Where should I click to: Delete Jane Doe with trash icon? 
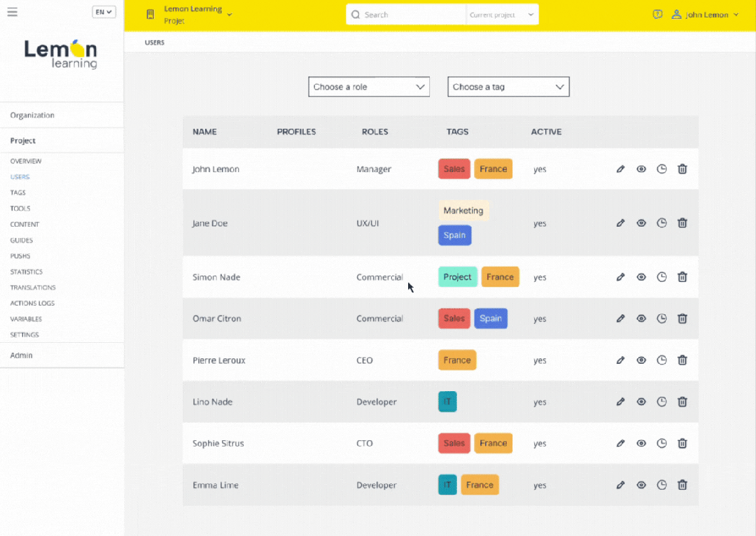pyautogui.click(x=682, y=223)
